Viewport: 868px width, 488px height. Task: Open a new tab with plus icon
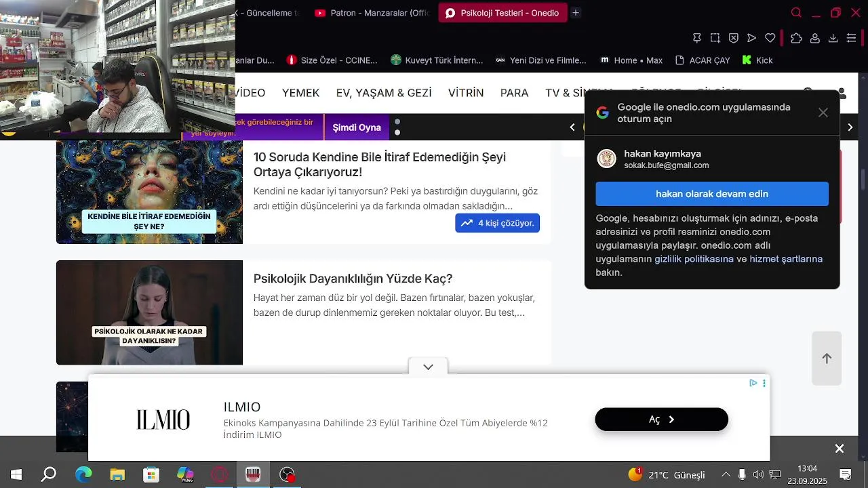tap(576, 13)
